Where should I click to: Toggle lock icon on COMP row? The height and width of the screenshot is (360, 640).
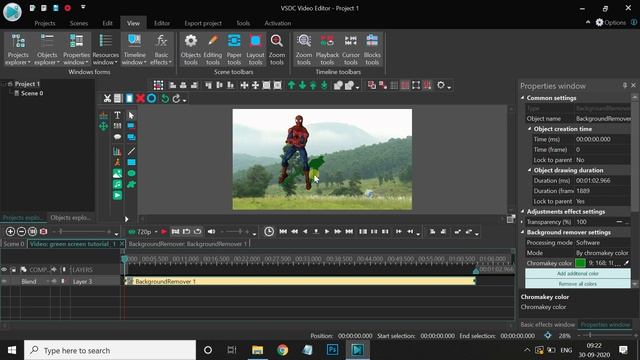pyautogui.click(x=13, y=269)
